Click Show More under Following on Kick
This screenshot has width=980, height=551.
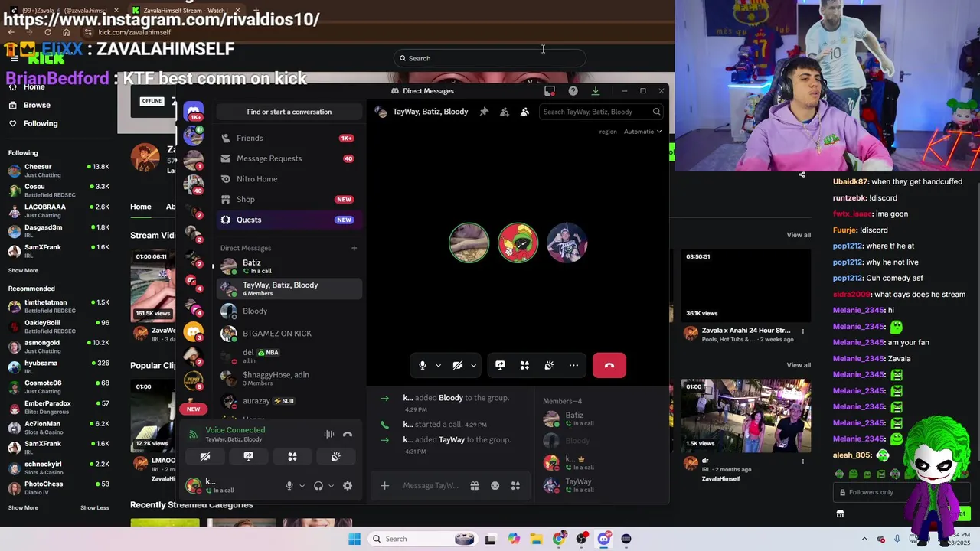tap(23, 270)
